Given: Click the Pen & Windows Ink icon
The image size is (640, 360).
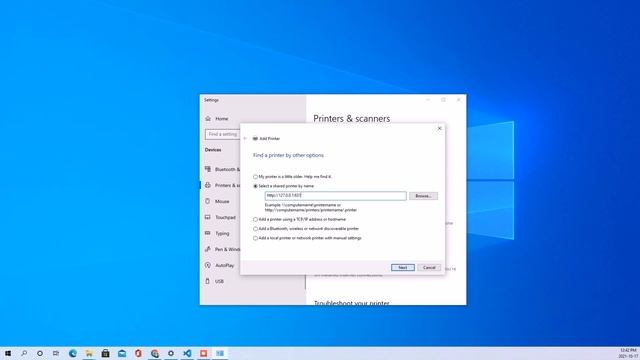Looking at the screenshot, I should pyautogui.click(x=208, y=249).
